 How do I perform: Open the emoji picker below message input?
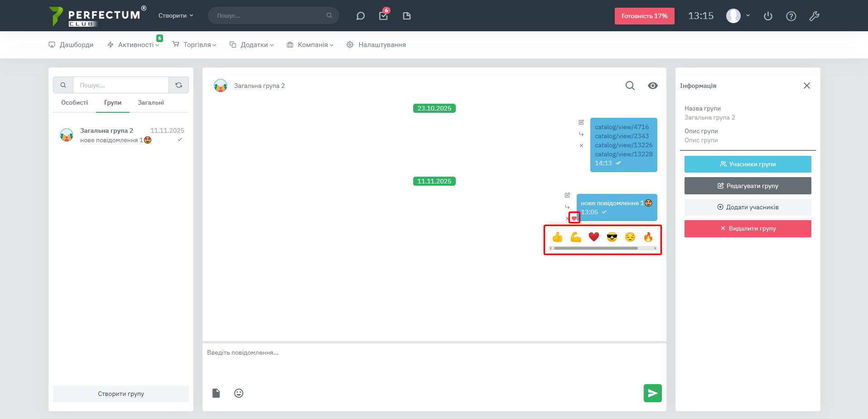(x=239, y=393)
